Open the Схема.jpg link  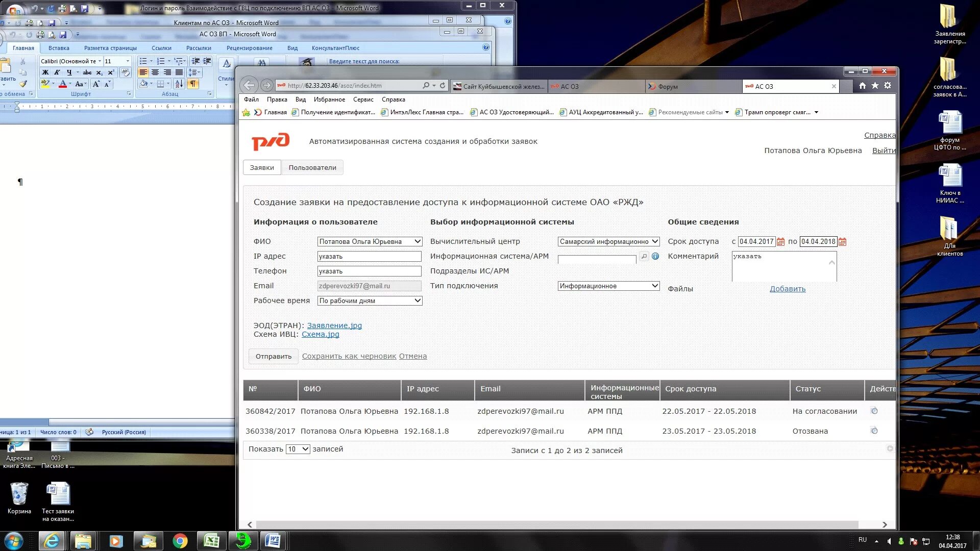point(321,335)
